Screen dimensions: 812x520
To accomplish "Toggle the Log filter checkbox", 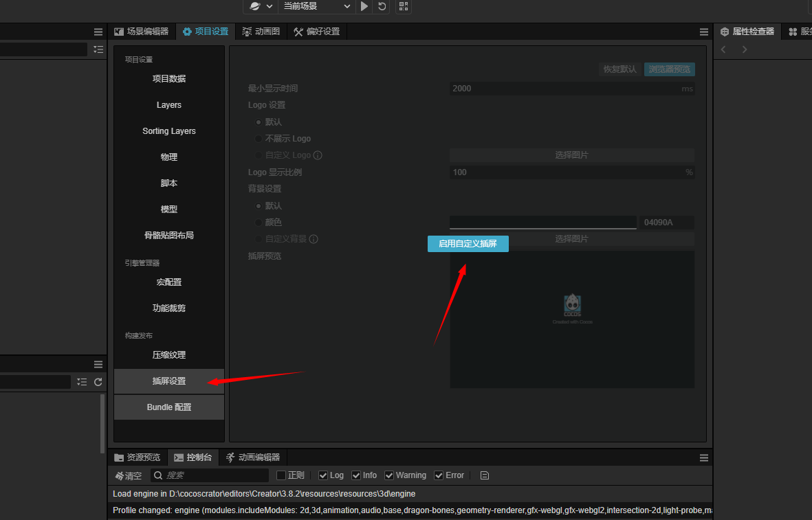I will click(323, 475).
